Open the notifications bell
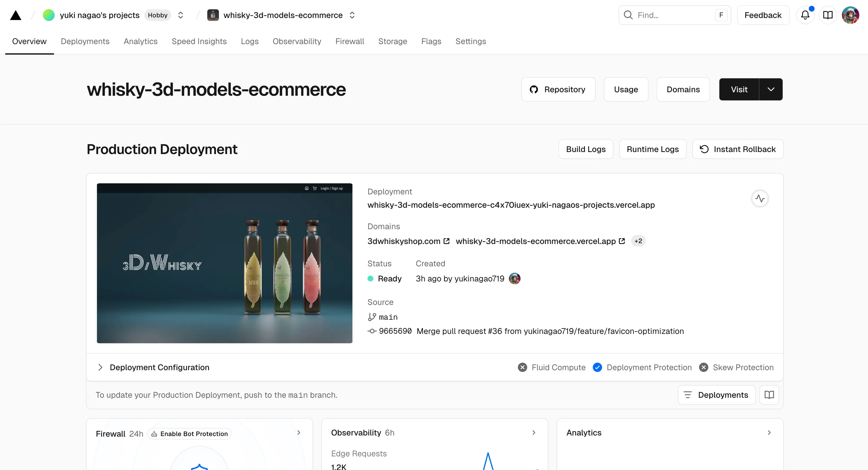 (x=805, y=15)
